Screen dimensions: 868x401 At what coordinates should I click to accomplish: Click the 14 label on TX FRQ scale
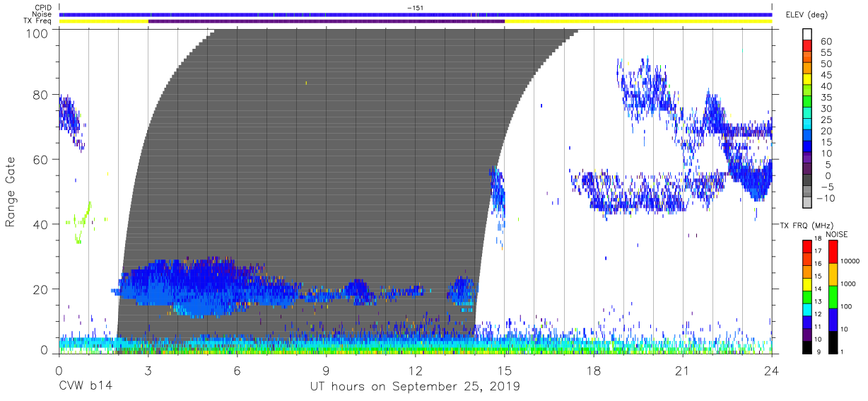[819, 290]
